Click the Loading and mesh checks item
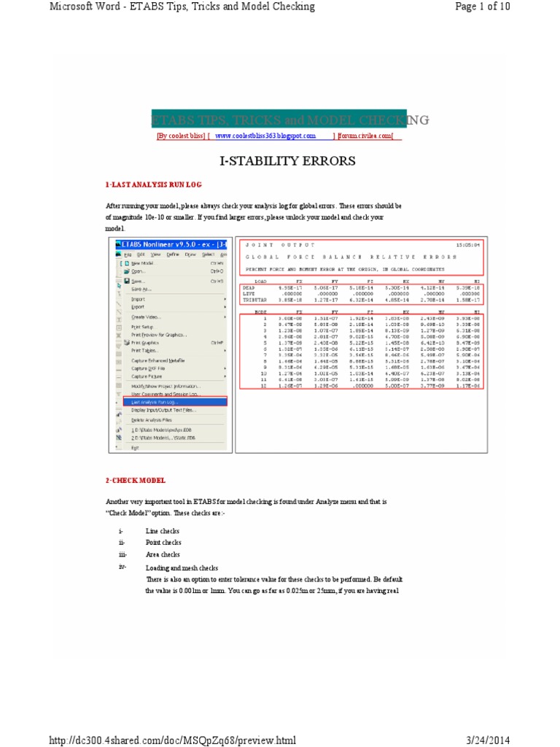Screen dimensions: 560x747 pos(182,568)
